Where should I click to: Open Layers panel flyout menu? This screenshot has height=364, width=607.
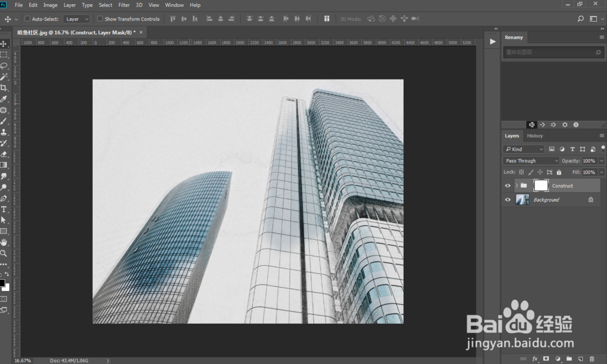(x=602, y=136)
